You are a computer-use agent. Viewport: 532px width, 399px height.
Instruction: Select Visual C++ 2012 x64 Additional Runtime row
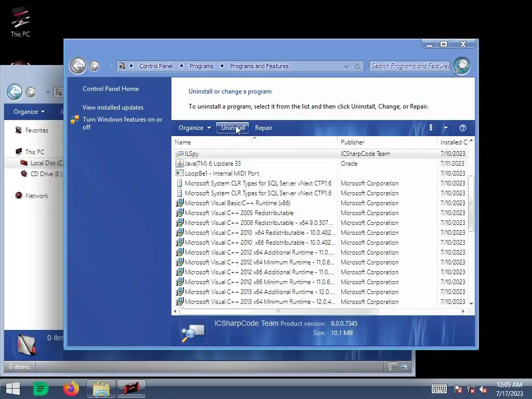pos(320,252)
